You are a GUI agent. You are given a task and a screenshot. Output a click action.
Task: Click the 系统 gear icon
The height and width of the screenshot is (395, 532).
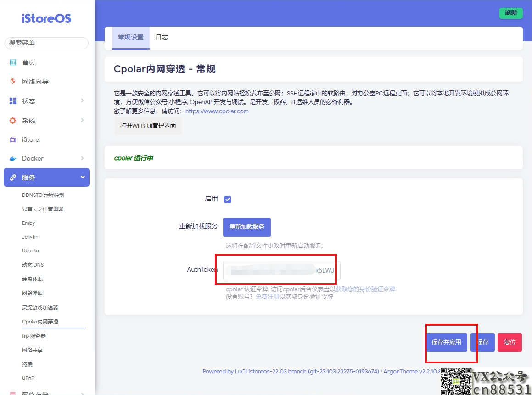13,121
